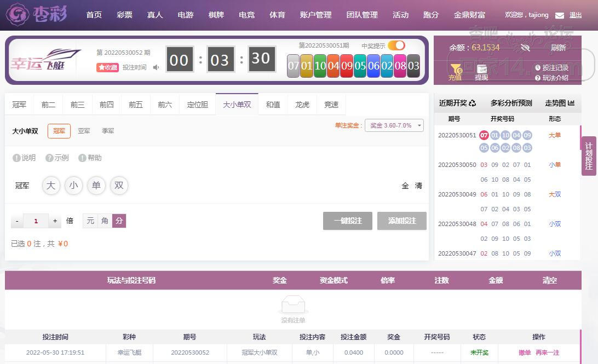Expand the 账户管理 menu in the header
The width and height of the screenshot is (598, 364).
tap(315, 15)
